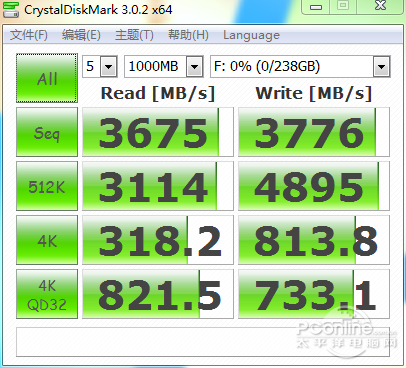Start the 4K QD32 test
This screenshot has width=406, height=368.
47,294
